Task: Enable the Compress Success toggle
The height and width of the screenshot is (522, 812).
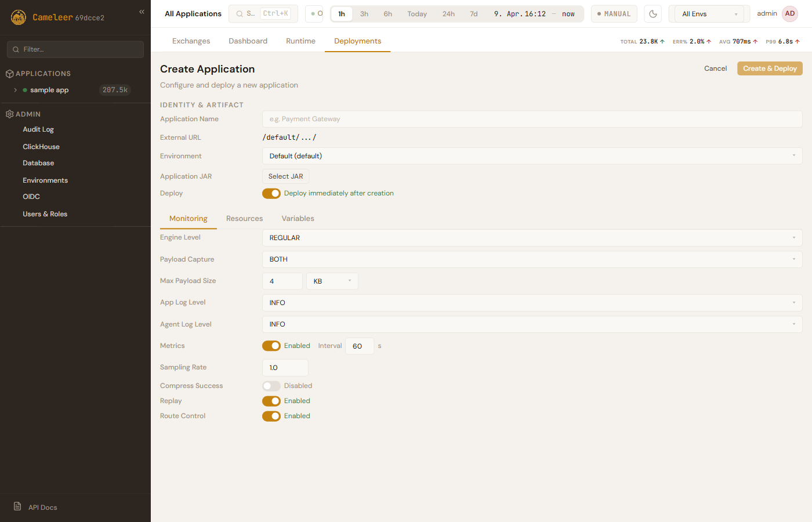Action: [271, 386]
